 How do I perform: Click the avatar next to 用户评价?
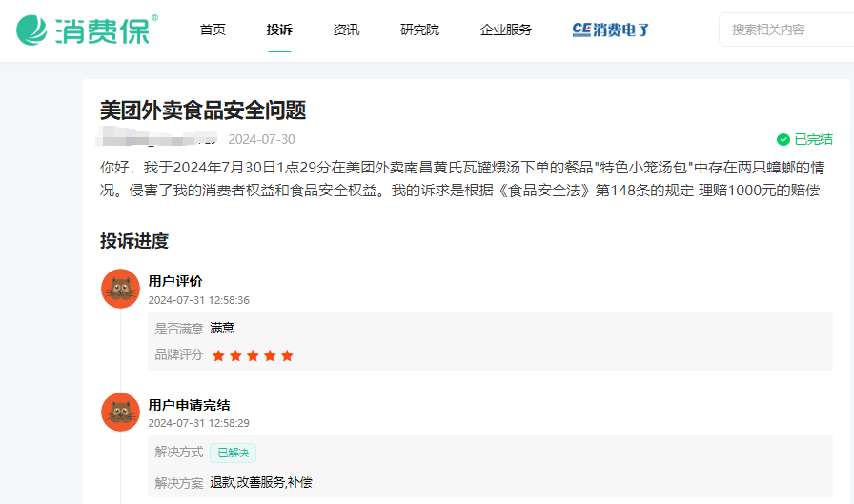coord(121,289)
